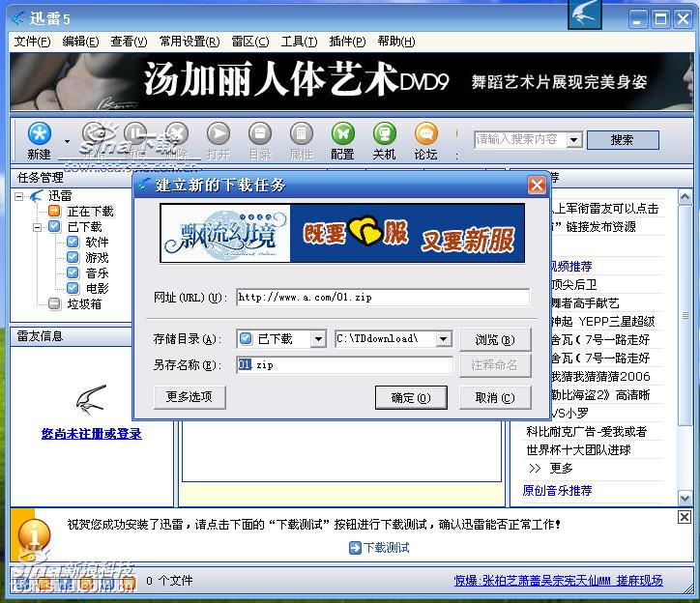Open the dropdown arrow beside 新建

pyautogui.click(x=67, y=141)
